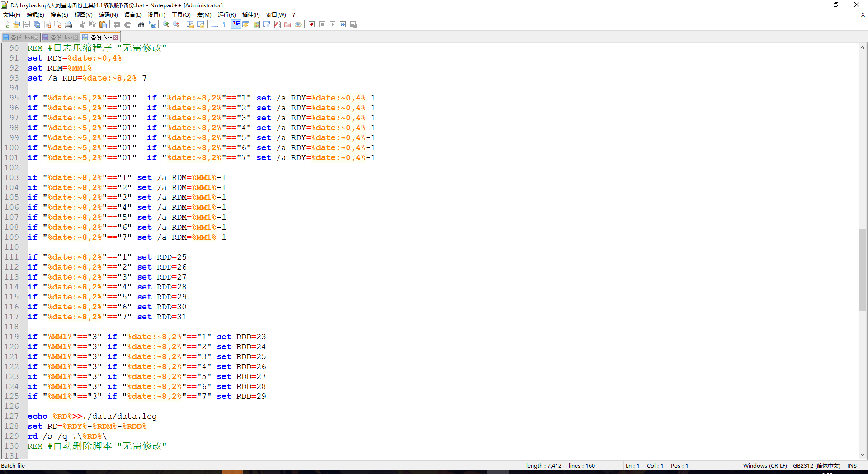Zoom out using the magnifier minus icon
Screen dimensions: 868x474
[176, 24]
